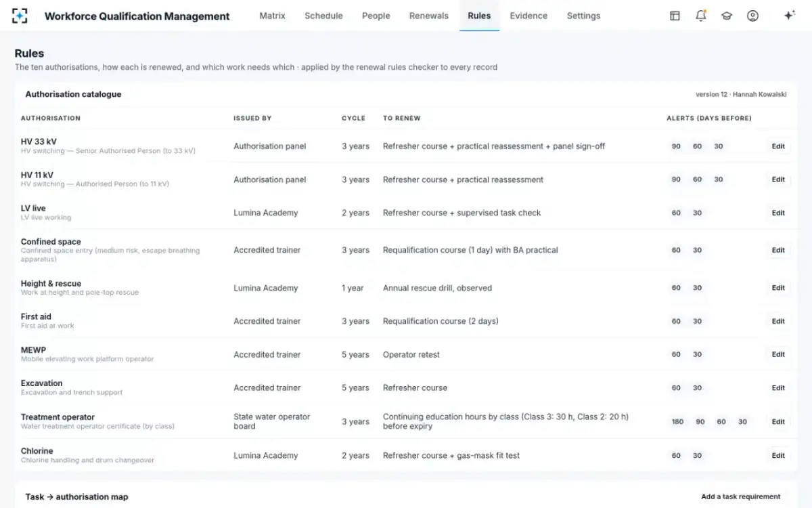Click the Height & rescue authorisation name

tap(51, 284)
